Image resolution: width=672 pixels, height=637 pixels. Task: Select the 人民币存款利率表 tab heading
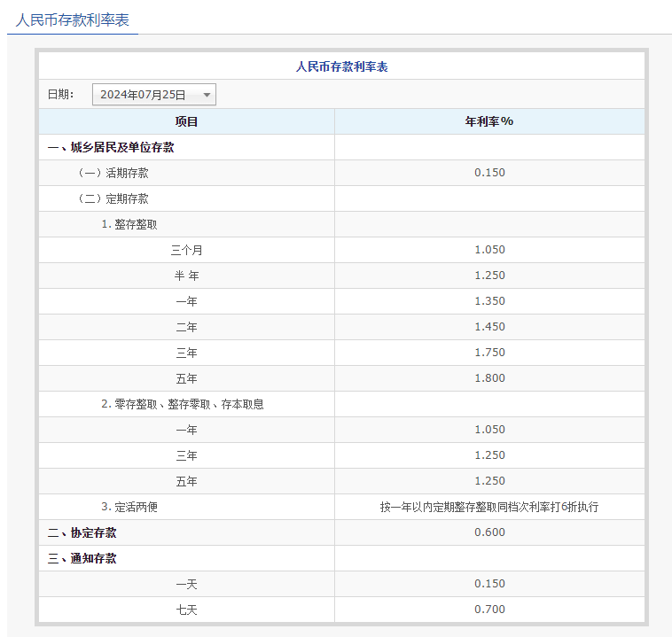tap(73, 20)
